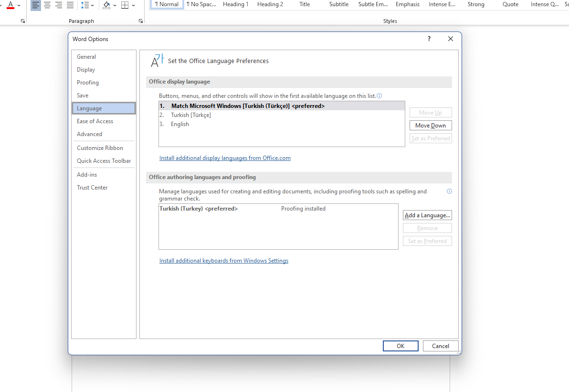Apply the Quote style
569x392 pixels.
tap(510, 4)
